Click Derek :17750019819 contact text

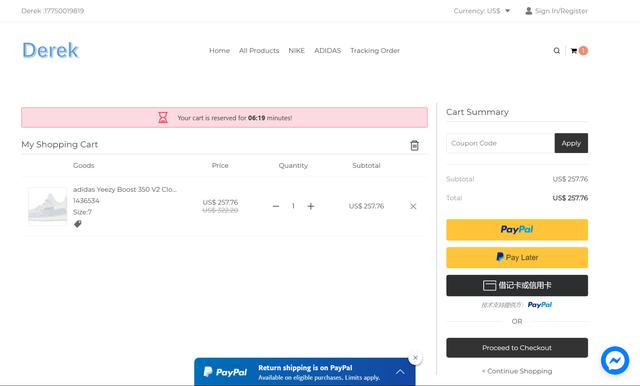point(53,11)
